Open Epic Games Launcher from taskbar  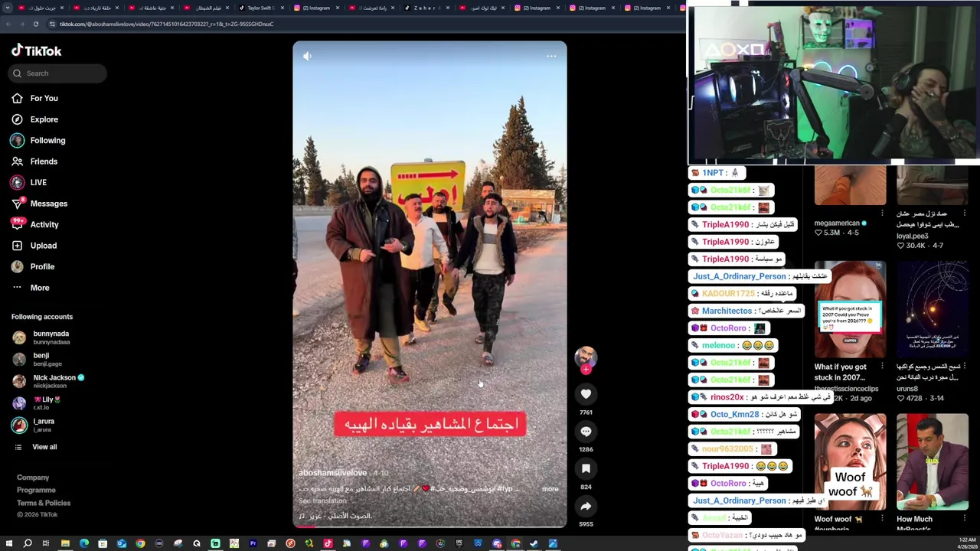459,543
